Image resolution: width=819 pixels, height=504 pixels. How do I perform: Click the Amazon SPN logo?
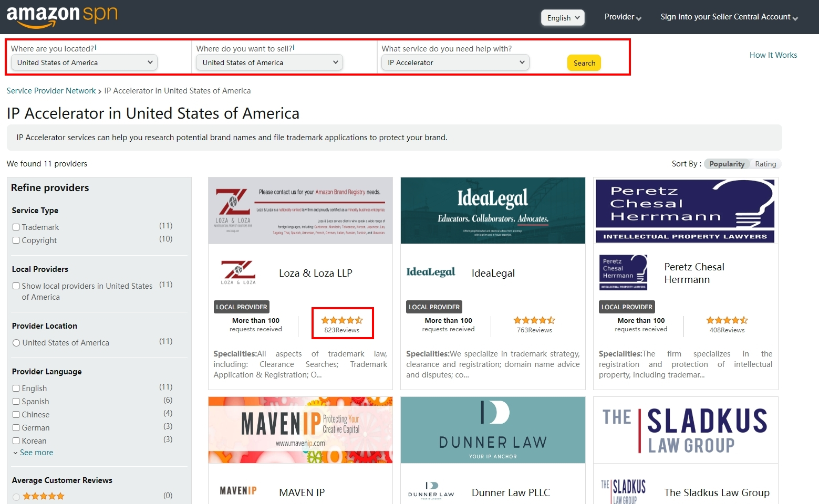click(61, 16)
